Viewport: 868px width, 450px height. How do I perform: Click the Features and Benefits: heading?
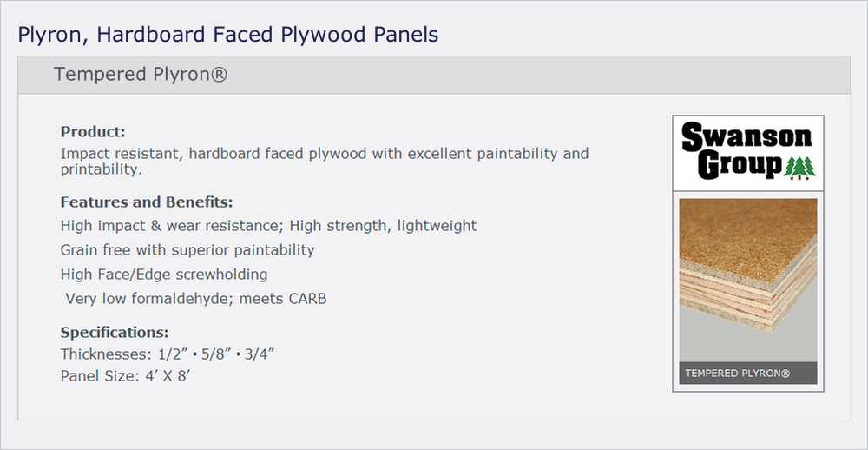147,202
